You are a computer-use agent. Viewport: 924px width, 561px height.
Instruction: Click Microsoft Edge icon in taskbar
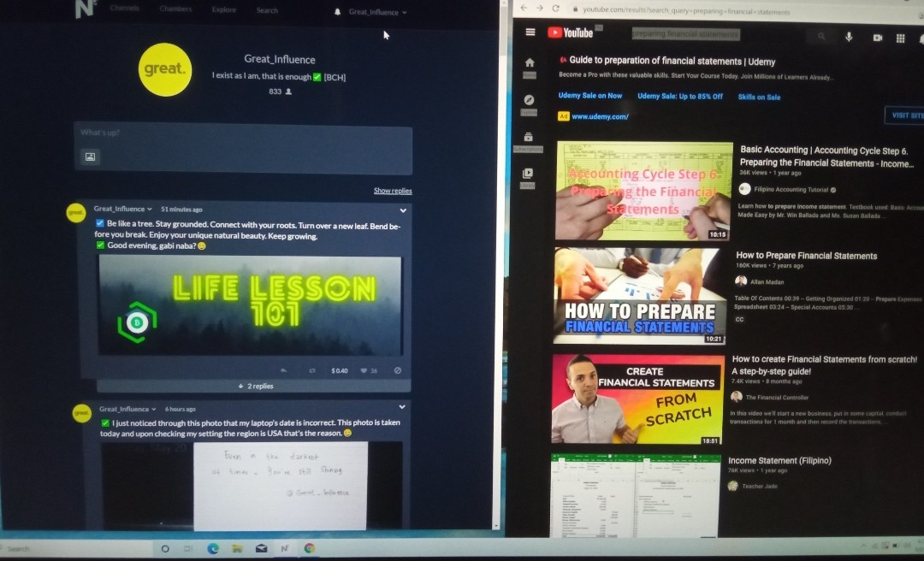pos(213,549)
